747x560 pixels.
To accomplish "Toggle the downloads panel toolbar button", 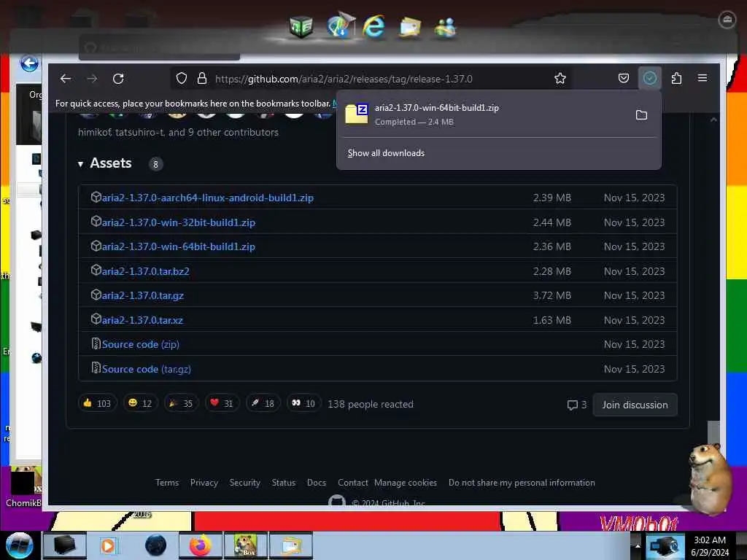I will click(650, 78).
